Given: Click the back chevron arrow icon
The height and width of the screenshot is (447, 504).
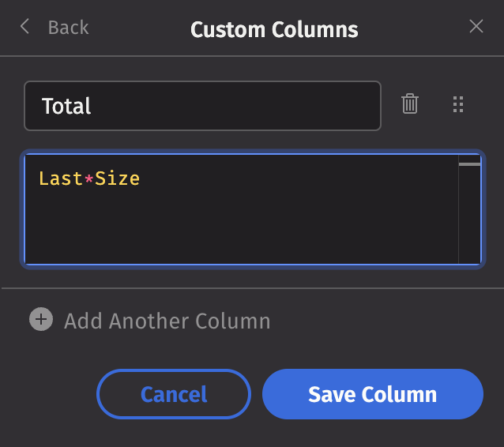Looking at the screenshot, I should (24, 28).
